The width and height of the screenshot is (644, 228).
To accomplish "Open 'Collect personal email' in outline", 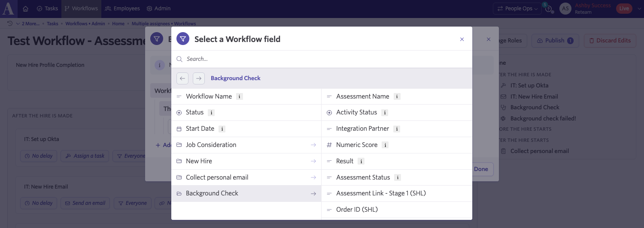I will (540, 151).
